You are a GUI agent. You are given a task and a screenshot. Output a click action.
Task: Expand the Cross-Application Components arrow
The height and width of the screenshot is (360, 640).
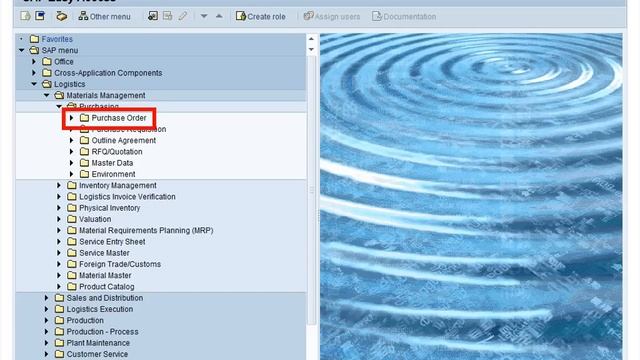coord(34,73)
